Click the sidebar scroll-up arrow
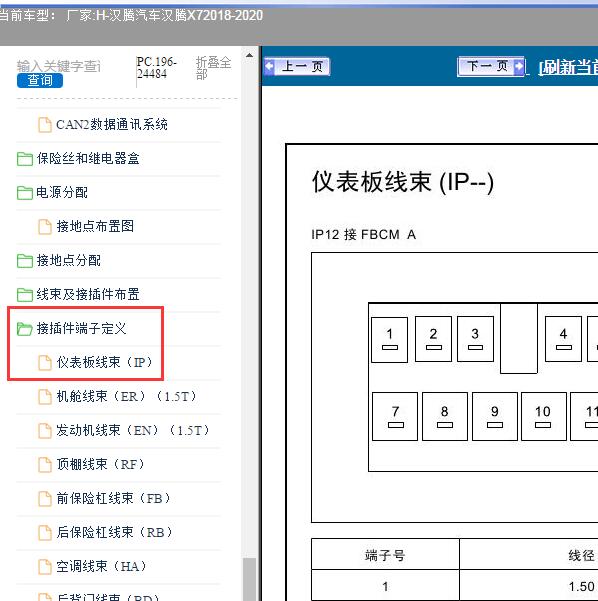598x601 pixels. click(250, 56)
